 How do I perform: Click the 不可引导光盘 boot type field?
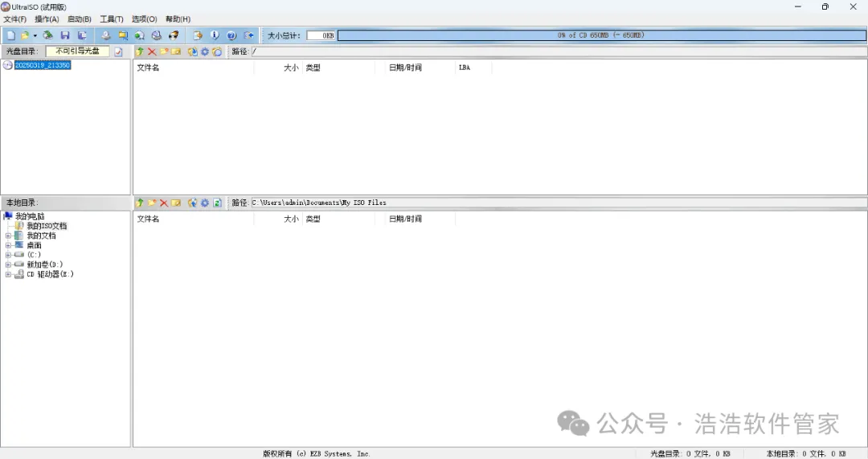point(77,51)
